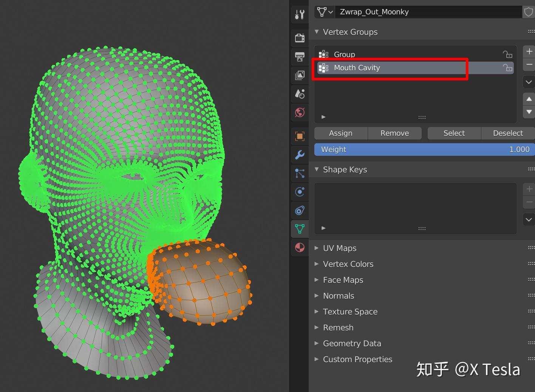This screenshot has height=392, width=535.
Task: Switch to the Material Properties sphere tab
Action: (x=300, y=248)
